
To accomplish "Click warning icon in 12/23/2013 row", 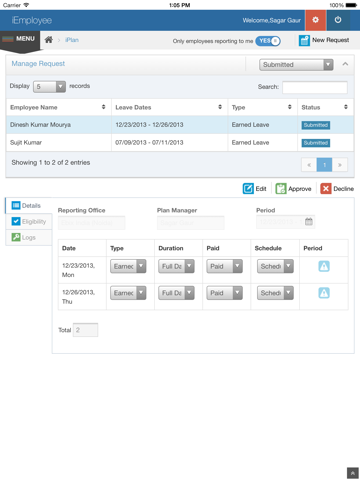I will pyautogui.click(x=324, y=266).
